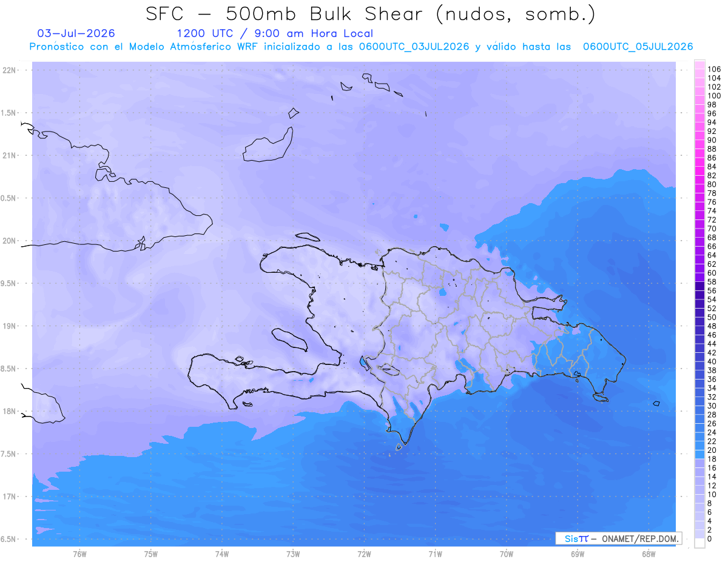Image resolution: width=728 pixels, height=562 pixels.
Task: Click the white swatch below legend value 0
Action: [x=699, y=543]
